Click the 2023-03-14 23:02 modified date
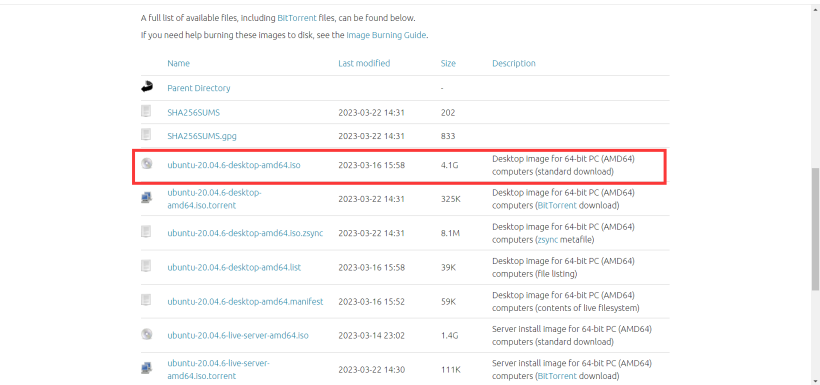 click(x=371, y=335)
